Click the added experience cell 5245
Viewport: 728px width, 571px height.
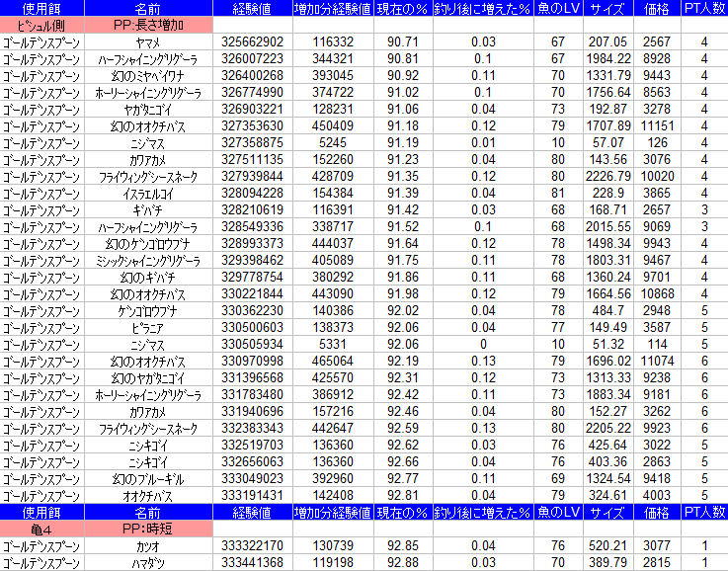click(x=333, y=142)
